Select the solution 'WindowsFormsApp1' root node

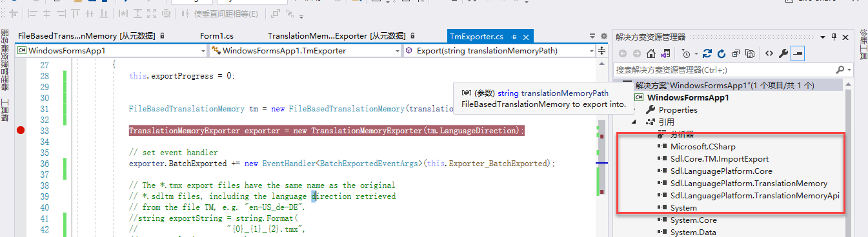[725, 85]
